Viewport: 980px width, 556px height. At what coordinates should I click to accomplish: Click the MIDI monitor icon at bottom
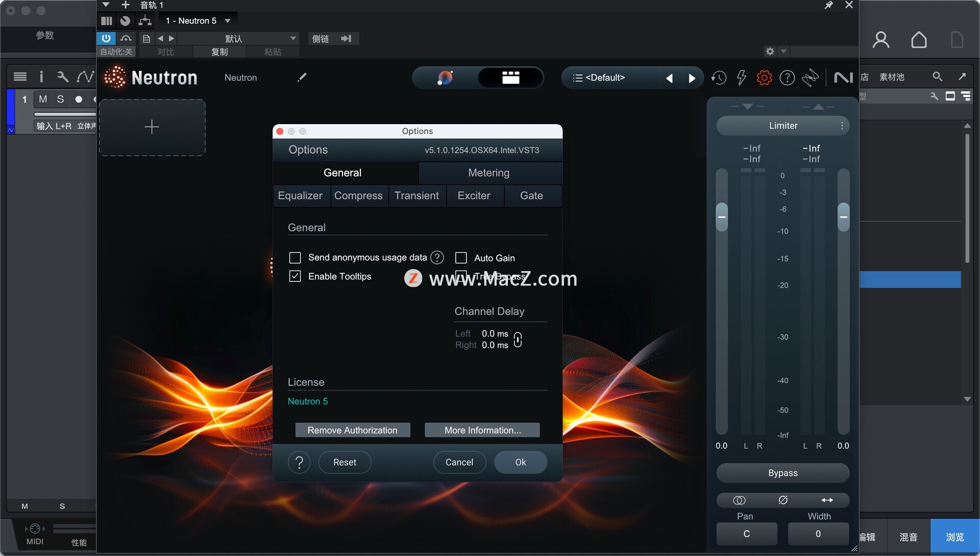point(35,528)
